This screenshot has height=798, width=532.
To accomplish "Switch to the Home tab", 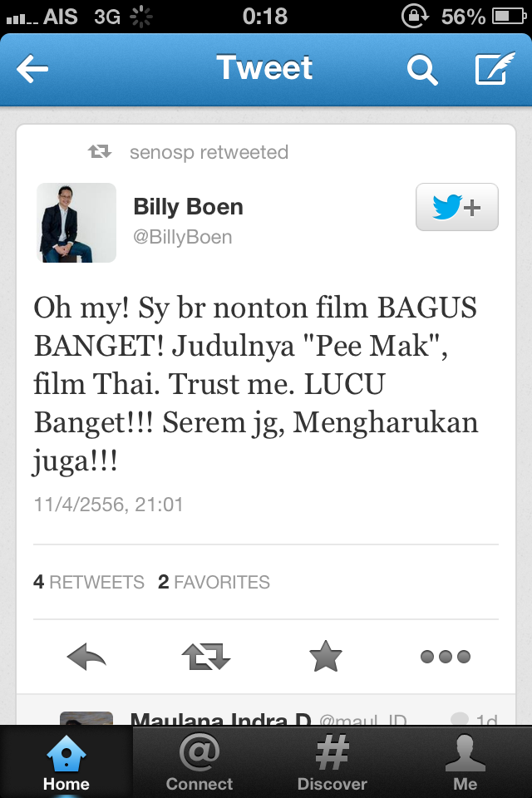I will tap(66, 762).
